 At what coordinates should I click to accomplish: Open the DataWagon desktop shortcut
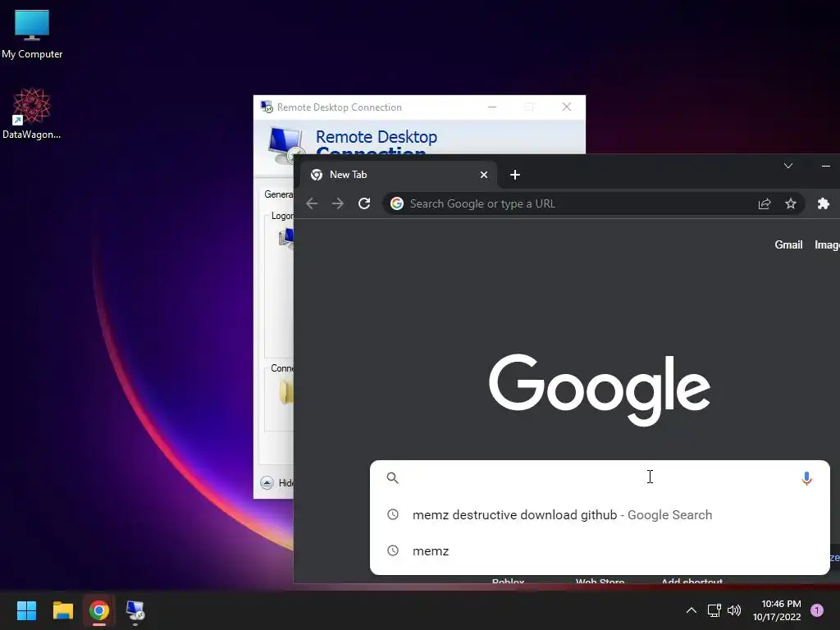point(31,113)
